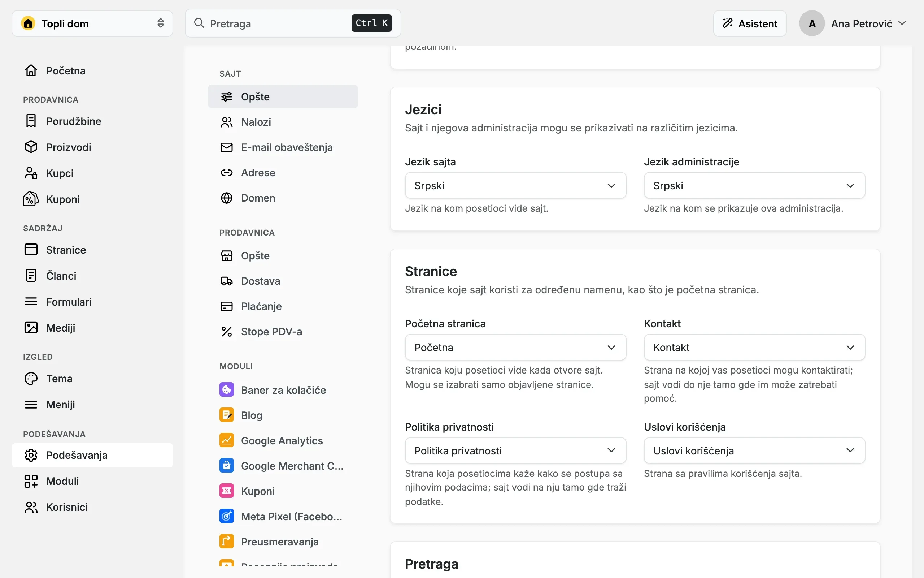The image size is (924, 578).
Task: Click the Moduli grid-plus icon
Action: [31, 481]
